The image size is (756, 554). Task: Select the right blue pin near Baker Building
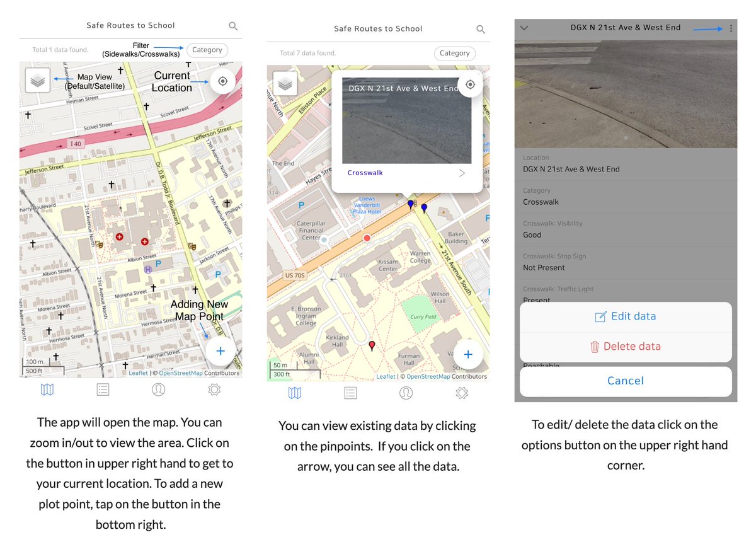click(424, 208)
